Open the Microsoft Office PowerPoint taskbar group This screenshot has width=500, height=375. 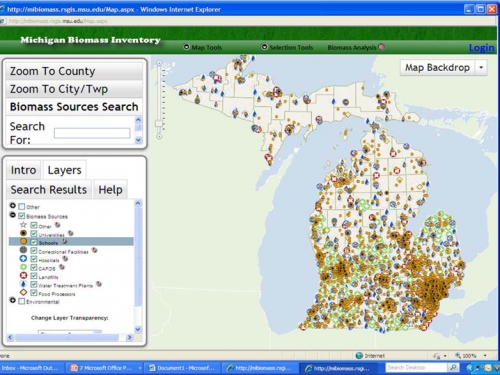coord(105,368)
